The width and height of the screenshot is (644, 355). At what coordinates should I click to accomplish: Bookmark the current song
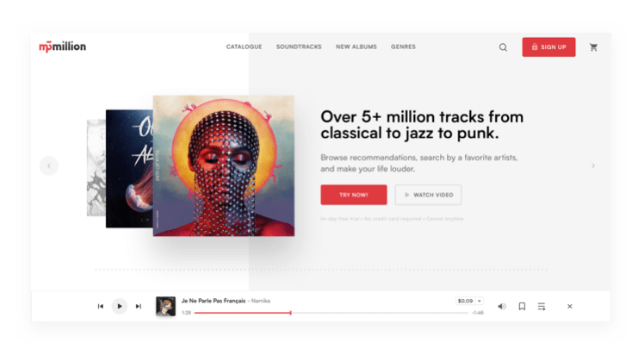pos(522,306)
